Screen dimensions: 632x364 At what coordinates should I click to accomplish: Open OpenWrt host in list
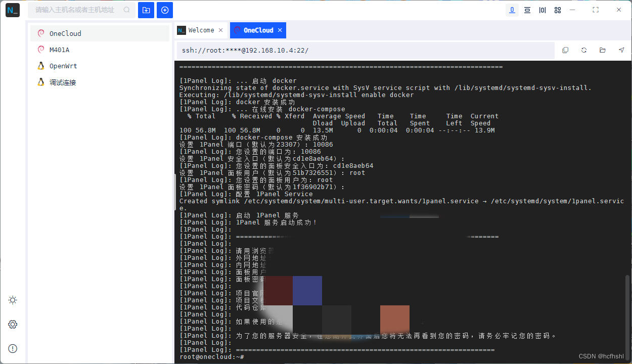coord(100,66)
